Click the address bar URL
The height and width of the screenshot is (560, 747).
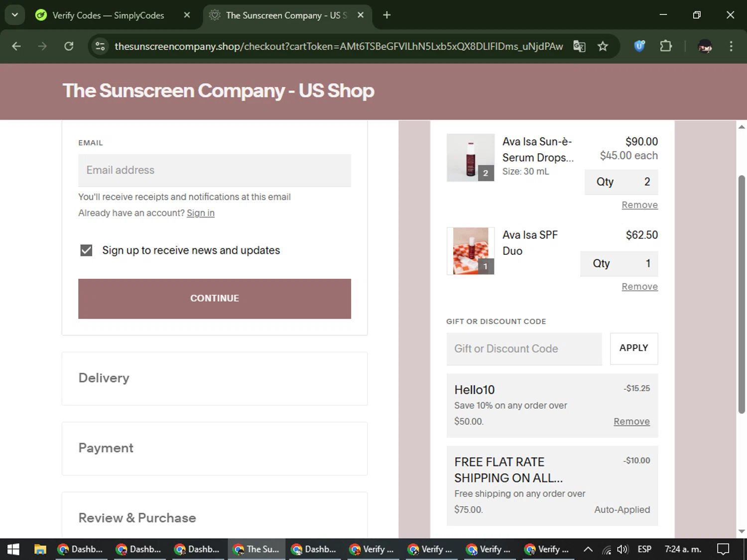pyautogui.click(x=339, y=46)
